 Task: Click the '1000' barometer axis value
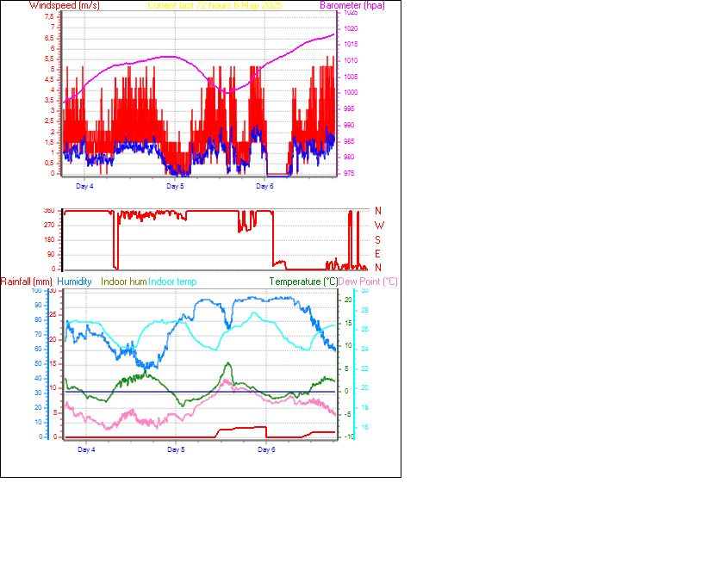click(351, 92)
